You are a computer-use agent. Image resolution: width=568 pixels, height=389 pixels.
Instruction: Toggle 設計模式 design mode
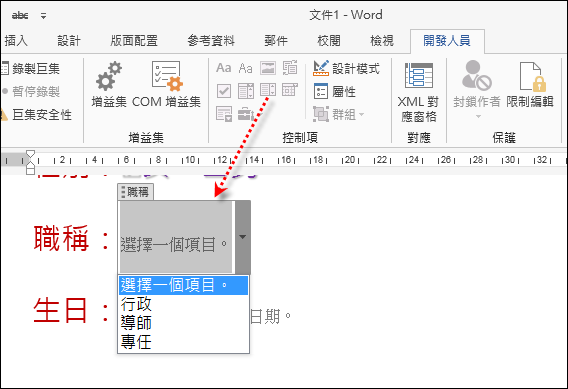[346, 68]
